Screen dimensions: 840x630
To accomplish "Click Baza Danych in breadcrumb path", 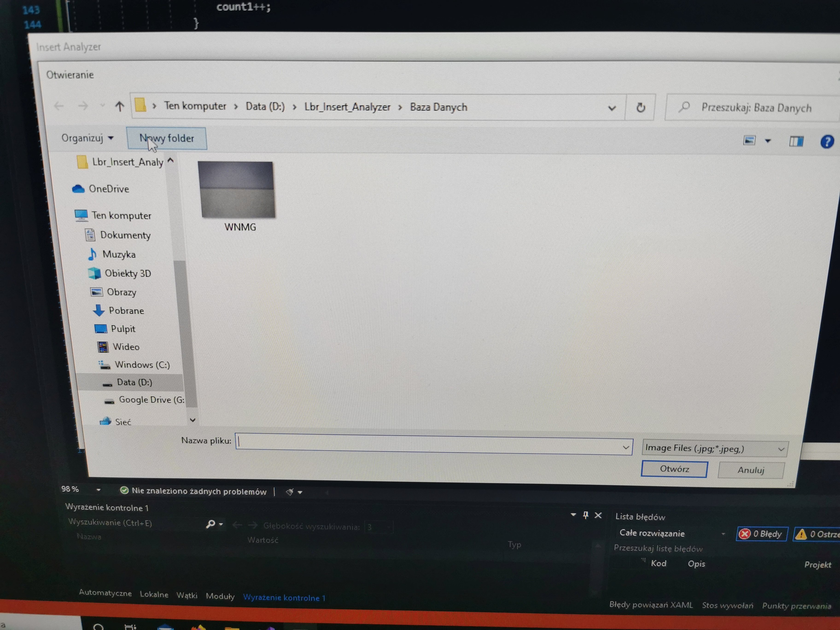I will tap(439, 108).
